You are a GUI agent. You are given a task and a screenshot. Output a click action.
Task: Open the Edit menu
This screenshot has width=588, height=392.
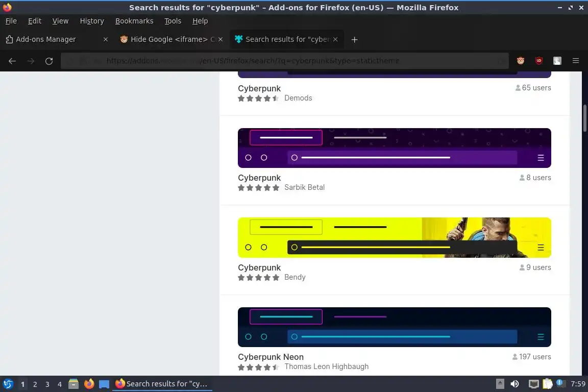point(35,21)
